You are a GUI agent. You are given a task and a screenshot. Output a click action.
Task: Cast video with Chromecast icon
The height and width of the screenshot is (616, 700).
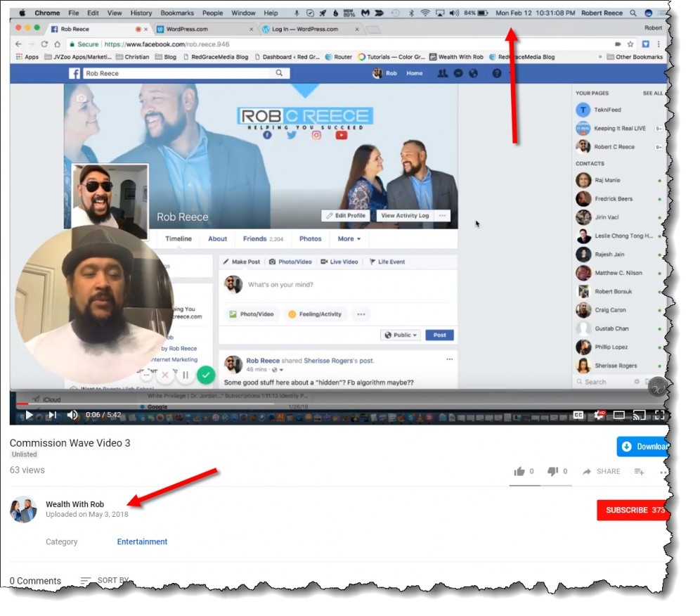point(639,415)
